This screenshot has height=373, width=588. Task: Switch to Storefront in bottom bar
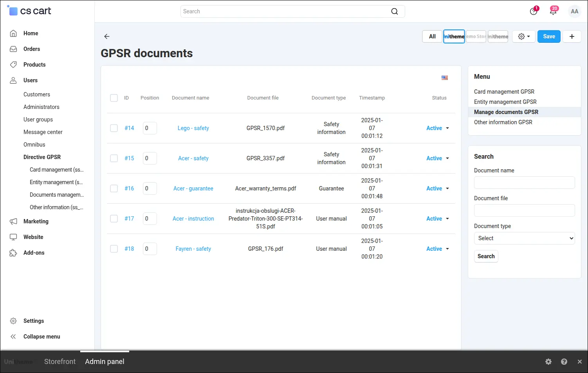(60, 362)
